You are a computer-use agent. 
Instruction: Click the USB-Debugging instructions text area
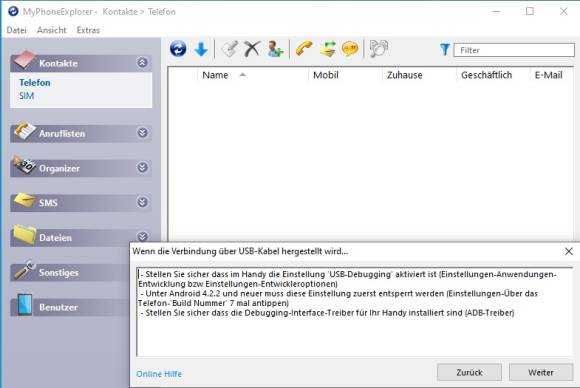(354, 312)
